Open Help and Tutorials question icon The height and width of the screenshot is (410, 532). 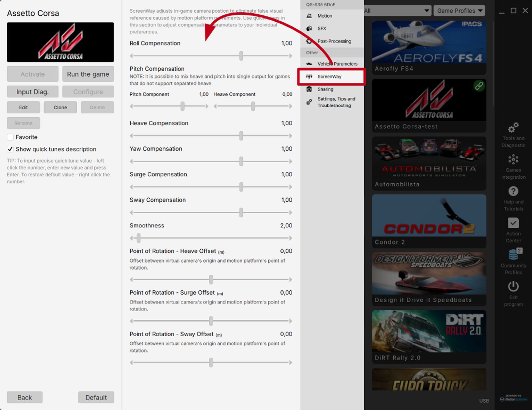[x=513, y=191]
